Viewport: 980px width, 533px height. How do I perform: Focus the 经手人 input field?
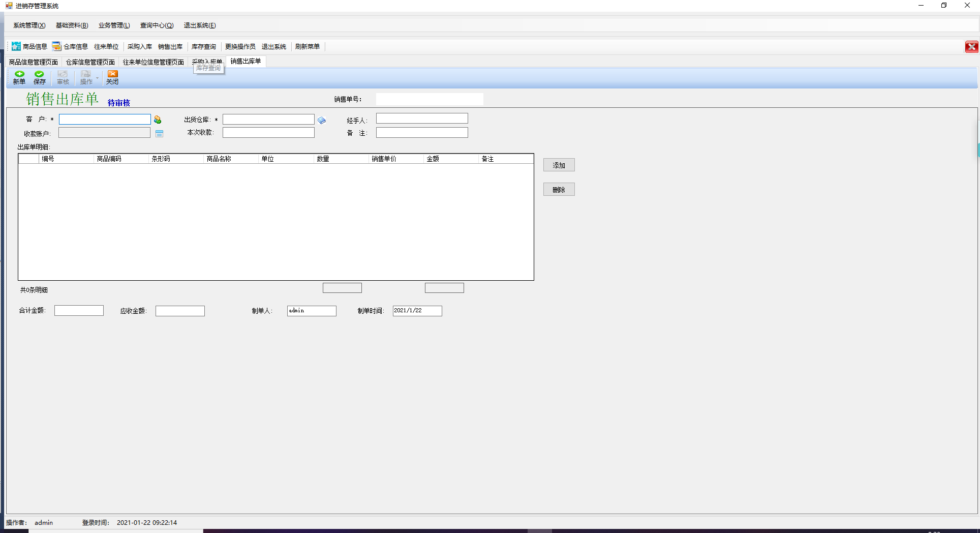pos(422,119)
